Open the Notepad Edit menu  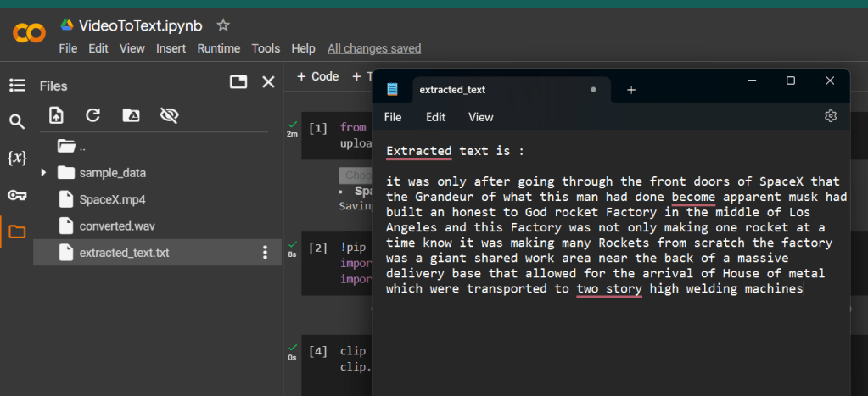click(435, 117)
